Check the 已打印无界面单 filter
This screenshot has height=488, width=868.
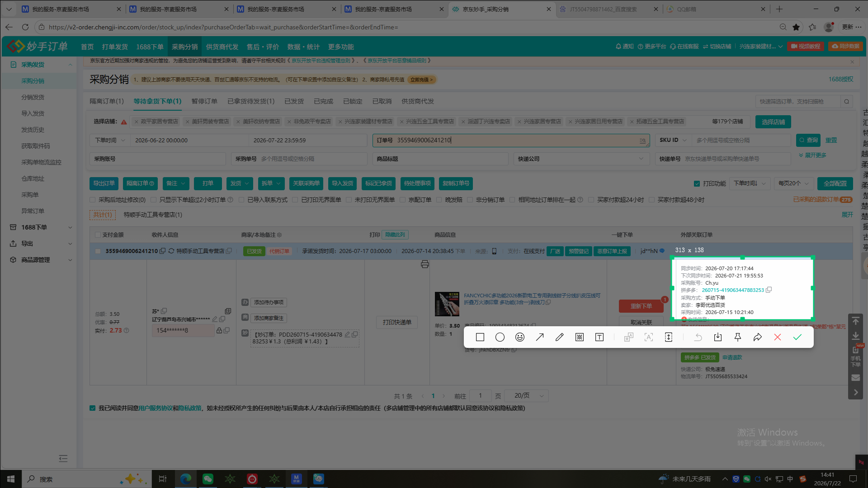pyautogui.click(x=295, y=200)
